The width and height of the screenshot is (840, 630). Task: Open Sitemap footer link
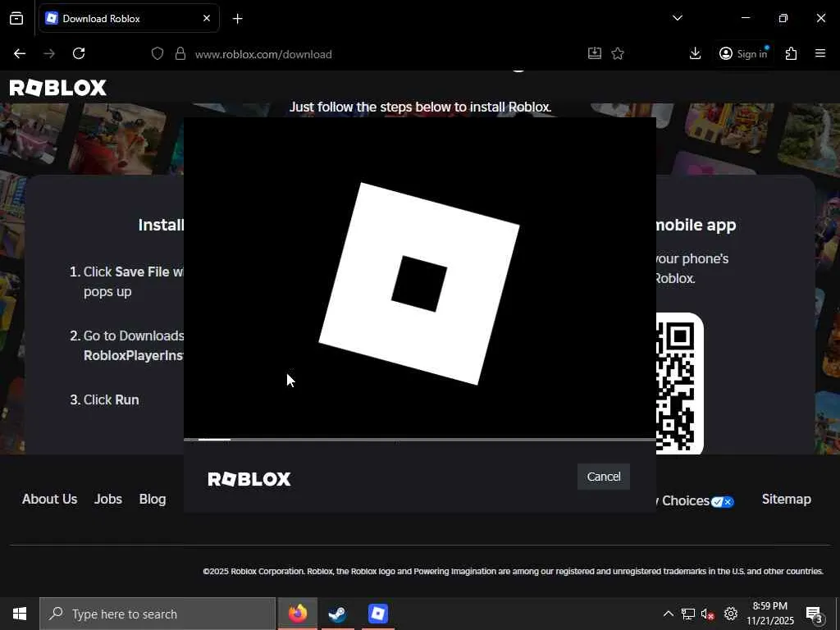(787, 500)
